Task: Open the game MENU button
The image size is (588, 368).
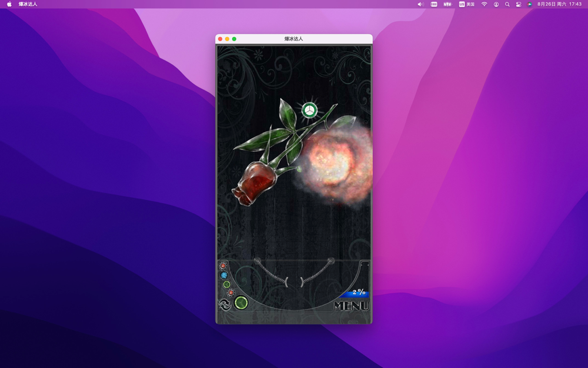Action: tap(351, 306)
